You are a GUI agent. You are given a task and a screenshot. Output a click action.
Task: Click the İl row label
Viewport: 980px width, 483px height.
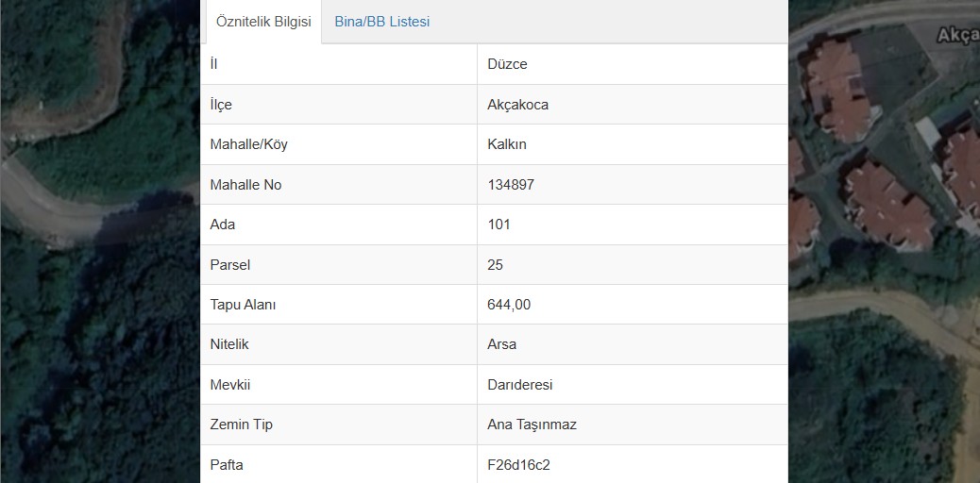tap(213, 64)
